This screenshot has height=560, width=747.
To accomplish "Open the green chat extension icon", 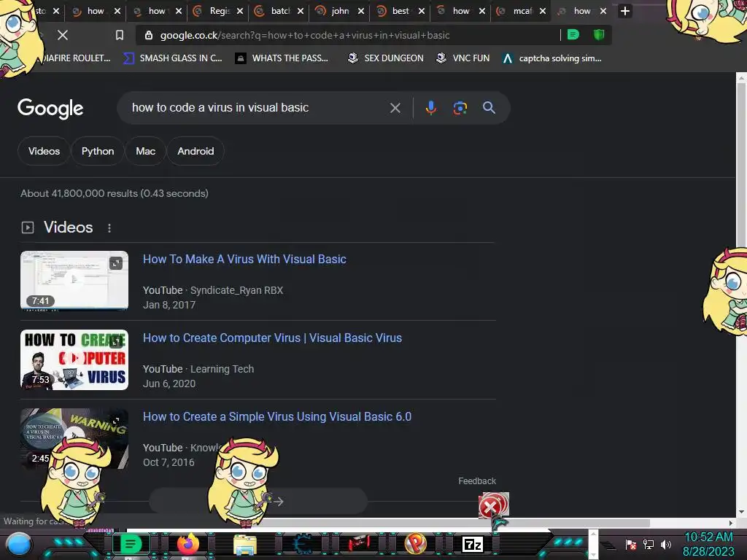I will 573,35.
